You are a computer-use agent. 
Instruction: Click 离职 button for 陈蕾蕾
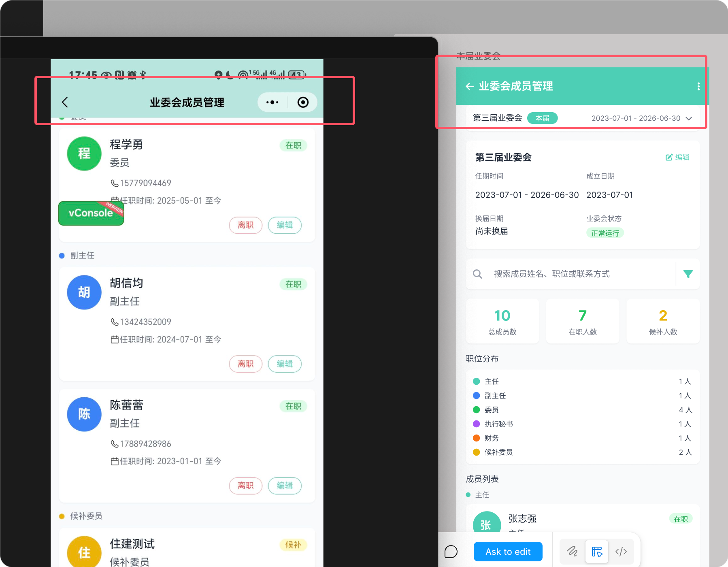pyautogui.click(x=245, y=486)
